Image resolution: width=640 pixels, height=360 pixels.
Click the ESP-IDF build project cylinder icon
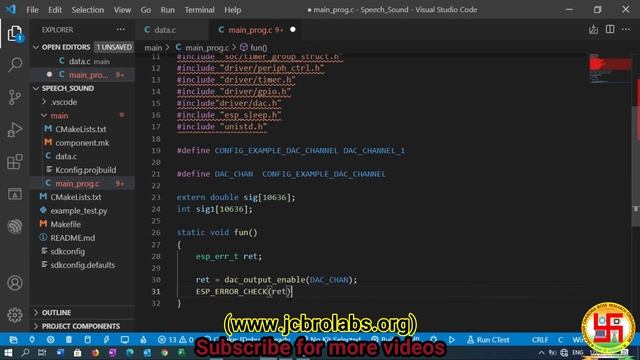pyautogui.click(x=87, y=340)
